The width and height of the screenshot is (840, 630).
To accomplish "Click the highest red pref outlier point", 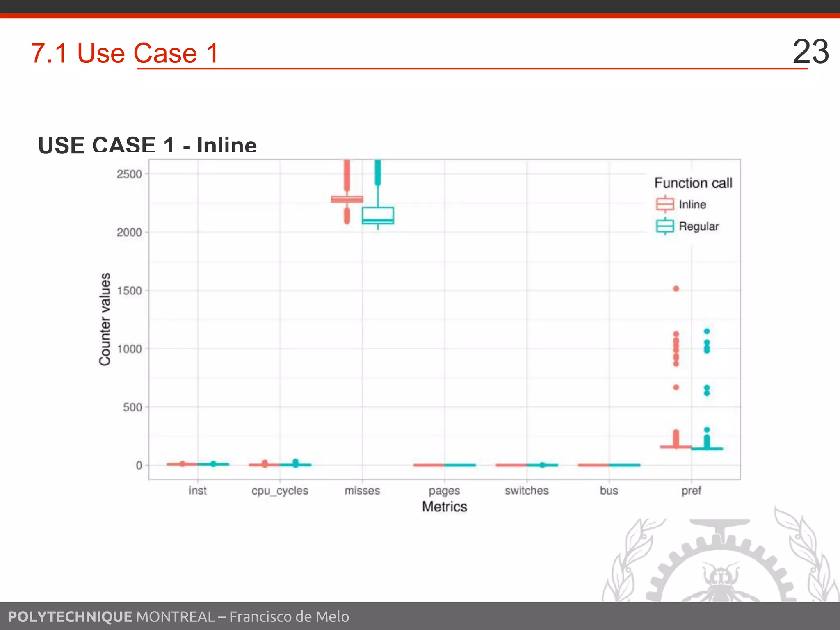I will [676, 289].
